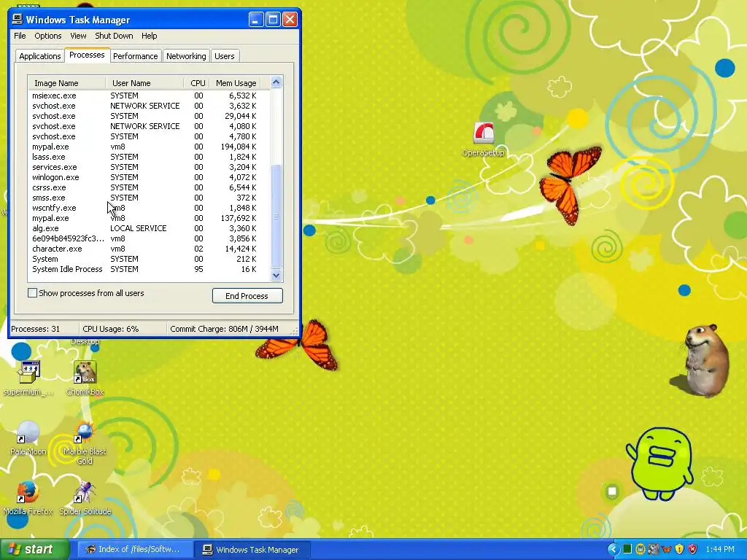This screenshot has height=560, width=747.
Task: Enable Show processes from all users
Action: pyautogui.click(x=32, y=293)
